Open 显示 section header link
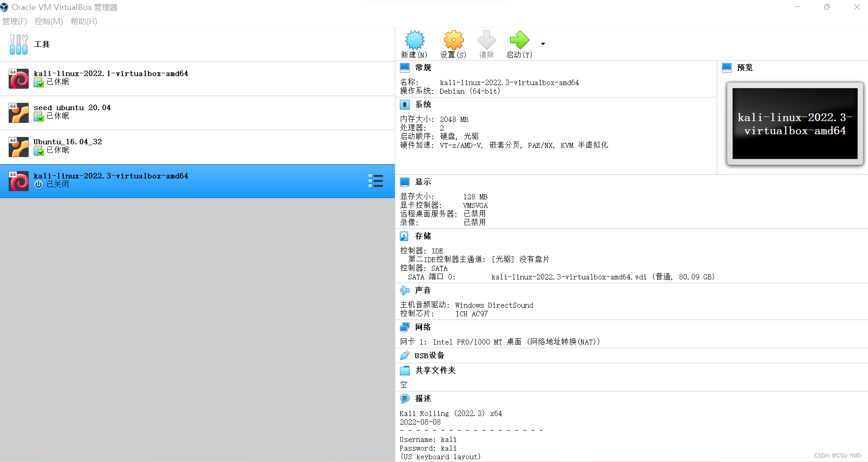Viewport: 868px width, 462px height. pyautogui.click(x=423, y=182)
